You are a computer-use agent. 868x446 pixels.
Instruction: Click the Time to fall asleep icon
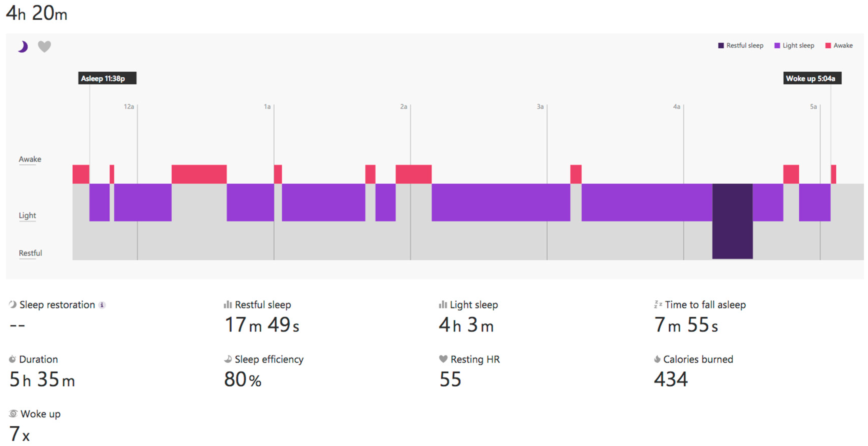tap(658, 304)
